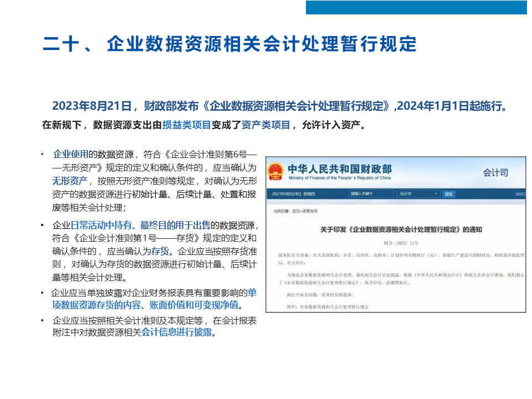Click the sentence starting 2023年8月21日，财政部发布
This screenshot has width=532, height=399.
[x=280, y=106]
